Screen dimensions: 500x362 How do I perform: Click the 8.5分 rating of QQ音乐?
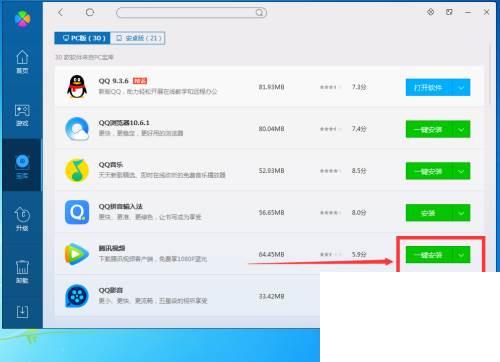[359, 171]
